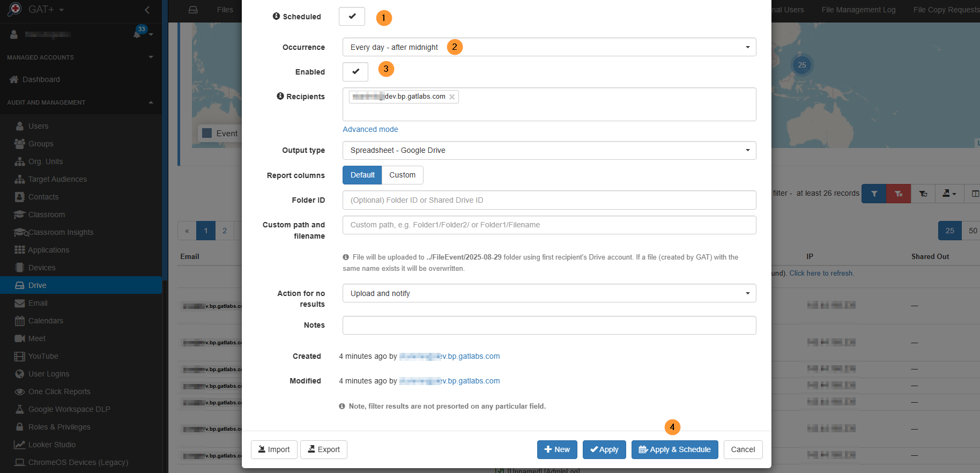Image resolution: width=980 pixels, height=473 pixels.
Task: Open the File Copy Requests tab
Action: click(946, 10)
